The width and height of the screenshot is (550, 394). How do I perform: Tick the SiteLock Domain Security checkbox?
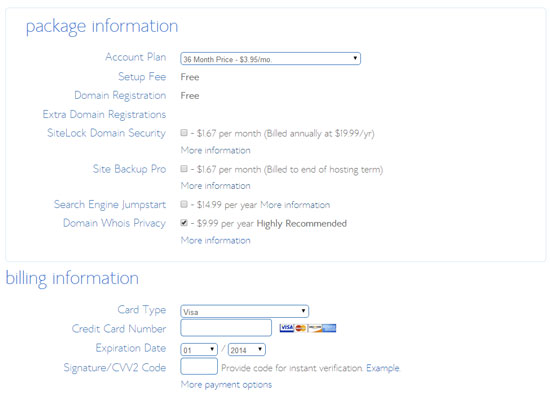click(x=184, y=133)
